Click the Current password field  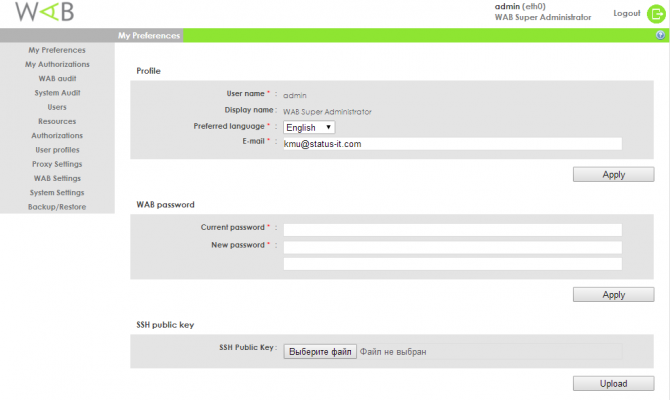pos(453,229)
